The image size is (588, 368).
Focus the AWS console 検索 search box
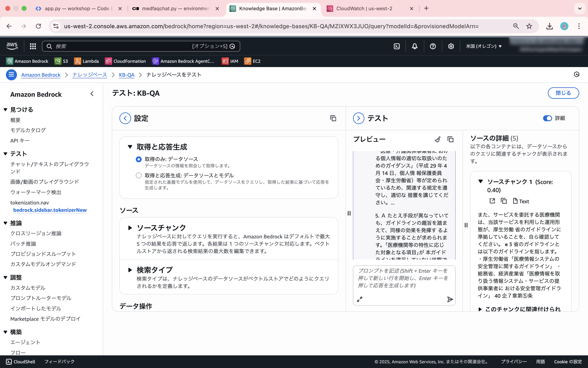[141, 46]
